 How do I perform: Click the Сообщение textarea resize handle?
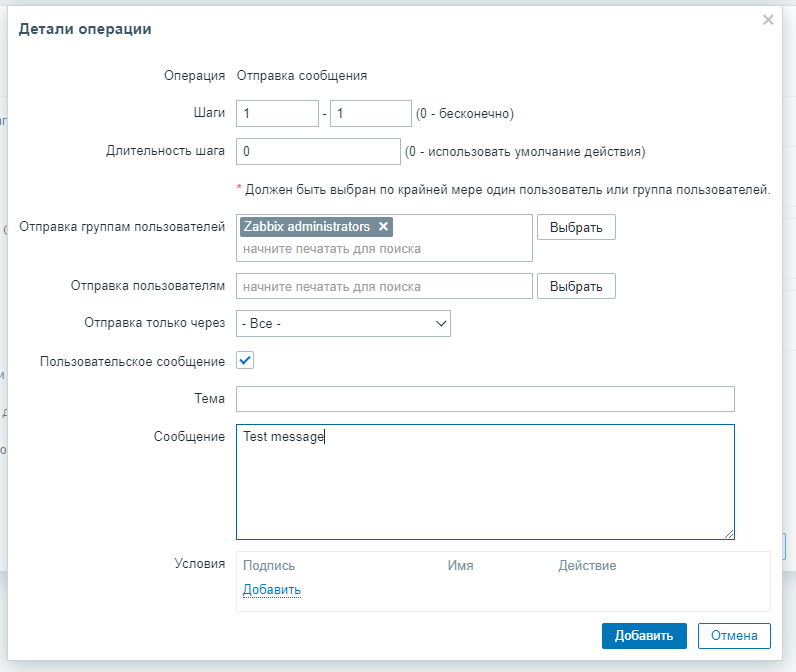tap(729, 534)
